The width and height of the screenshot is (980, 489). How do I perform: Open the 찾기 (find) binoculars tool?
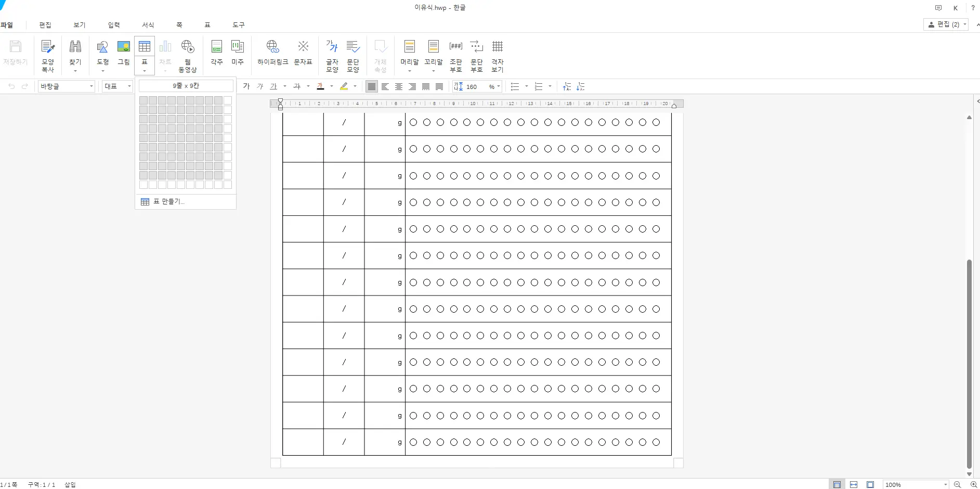pos(75,55)
